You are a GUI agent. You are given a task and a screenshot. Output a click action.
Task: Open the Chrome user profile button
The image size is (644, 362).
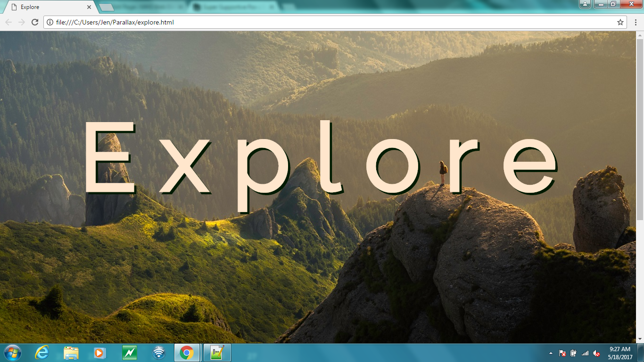585,4
